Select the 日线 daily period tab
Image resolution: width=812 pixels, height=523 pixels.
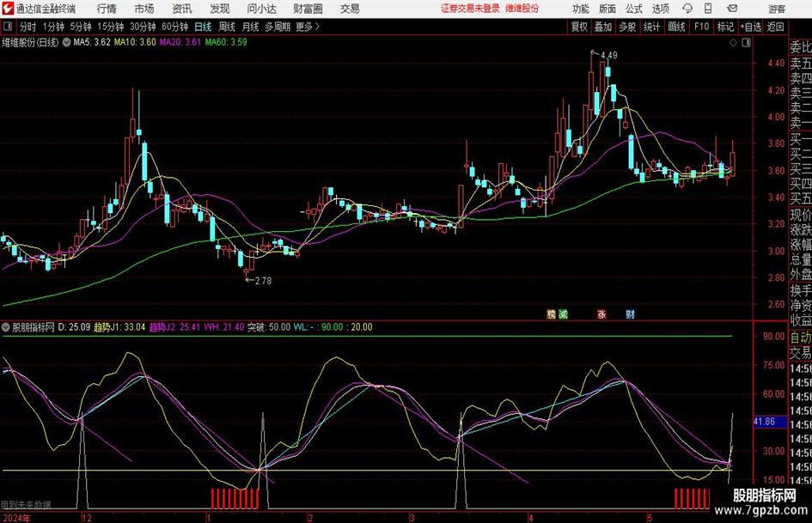click(x=203, y=27)
